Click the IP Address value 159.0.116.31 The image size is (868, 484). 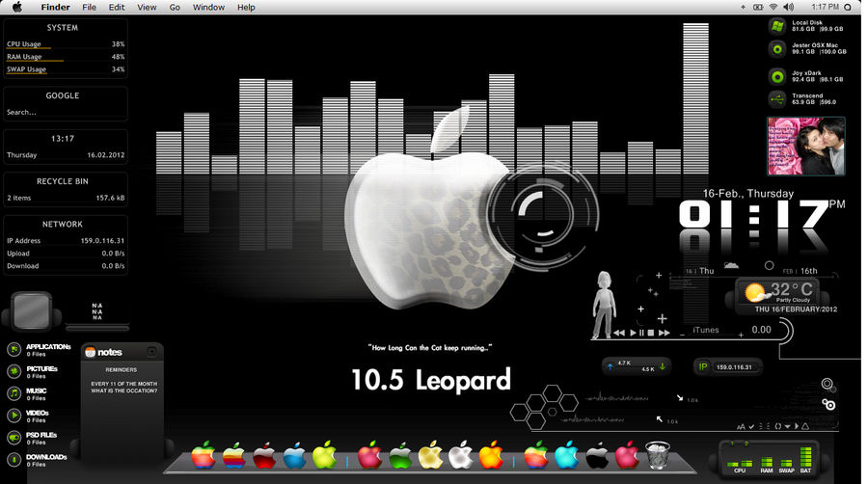tap(102, 241)
